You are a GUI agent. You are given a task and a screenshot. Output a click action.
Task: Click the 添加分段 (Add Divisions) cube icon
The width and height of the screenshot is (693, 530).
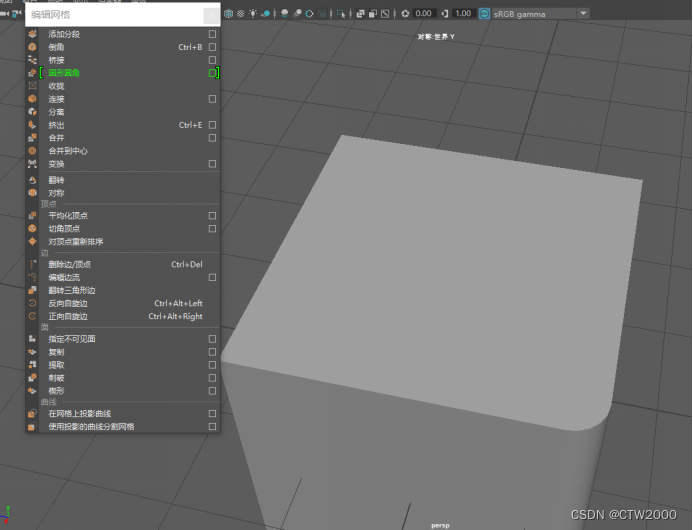click(32, 34)
